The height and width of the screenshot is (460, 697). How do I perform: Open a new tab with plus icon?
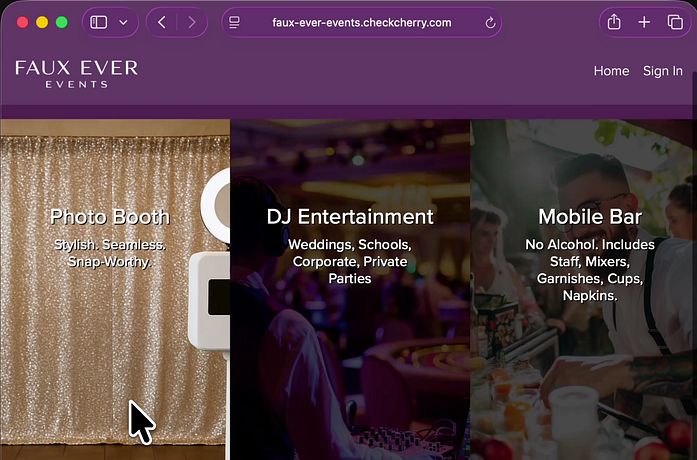[644, 22]
